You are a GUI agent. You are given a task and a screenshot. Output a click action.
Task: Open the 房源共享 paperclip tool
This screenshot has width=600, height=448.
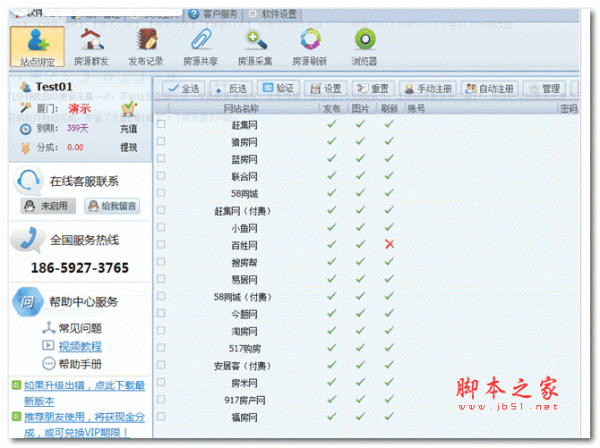click(x=201, y=46)
